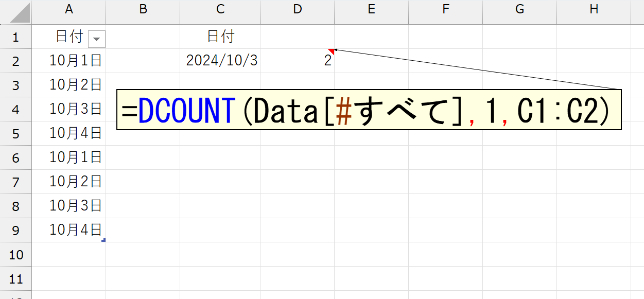The image size is (644, 299).
Task: Click the DCOUNT formula comment box
Action: [x=369, y=110]
